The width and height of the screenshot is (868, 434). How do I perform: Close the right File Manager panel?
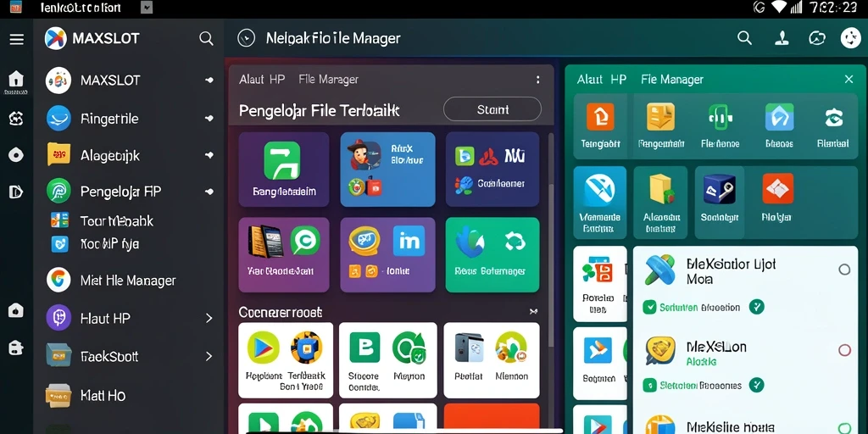click(x=849, y=79)
